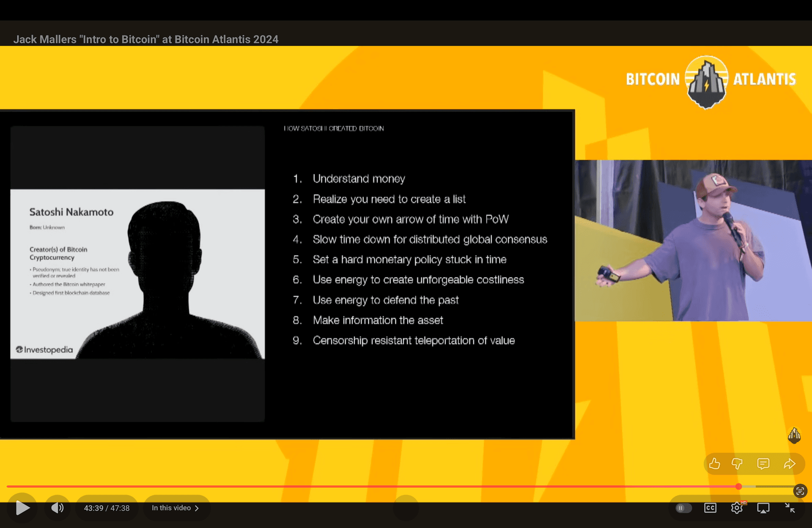The height and width of the screenshot is (528, 812).
Task: Seek to the beginning of the progress bar
Action: [8, 487]
